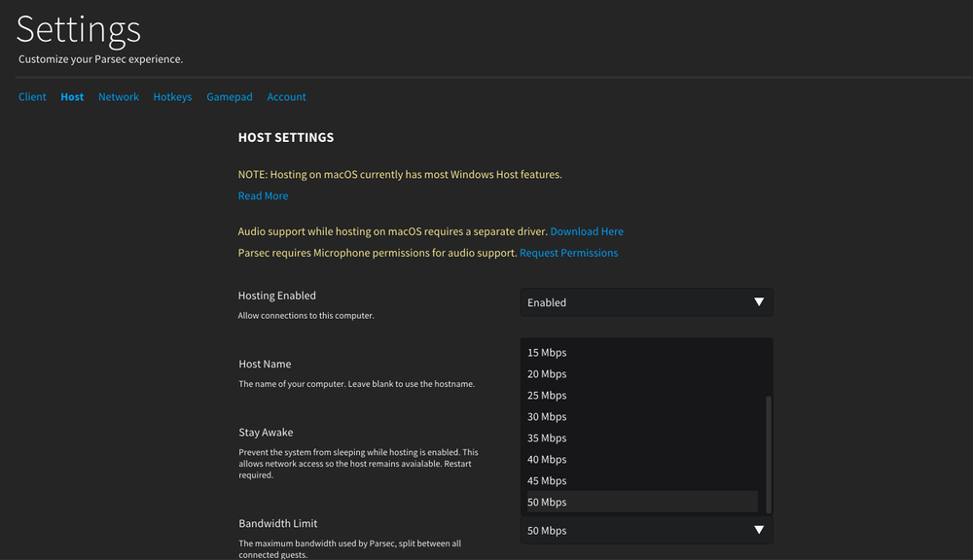This screenshot has height=560, width=973.
Task: Switch to the Network tab
Action: point(119,97)
